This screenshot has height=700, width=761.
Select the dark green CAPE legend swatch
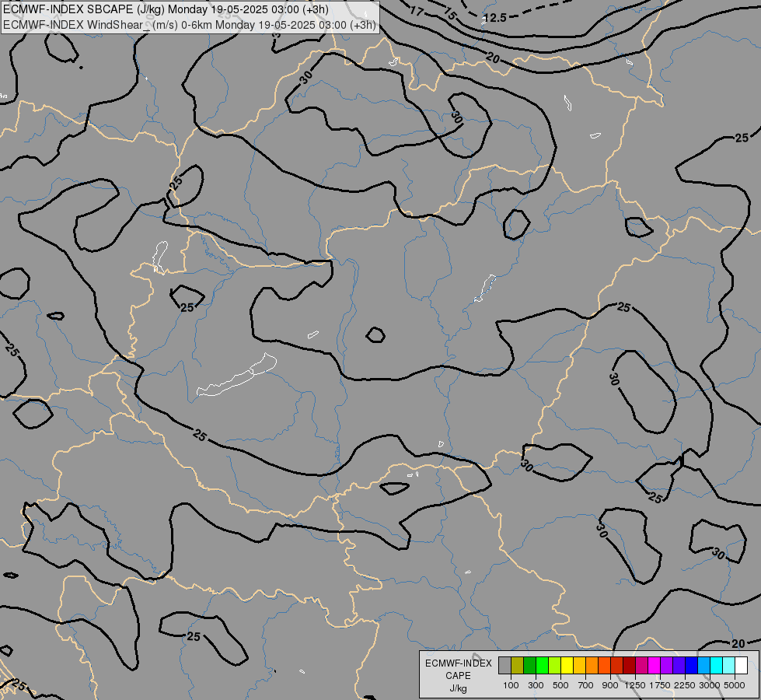pyautogui.click(x=530, y=666)
